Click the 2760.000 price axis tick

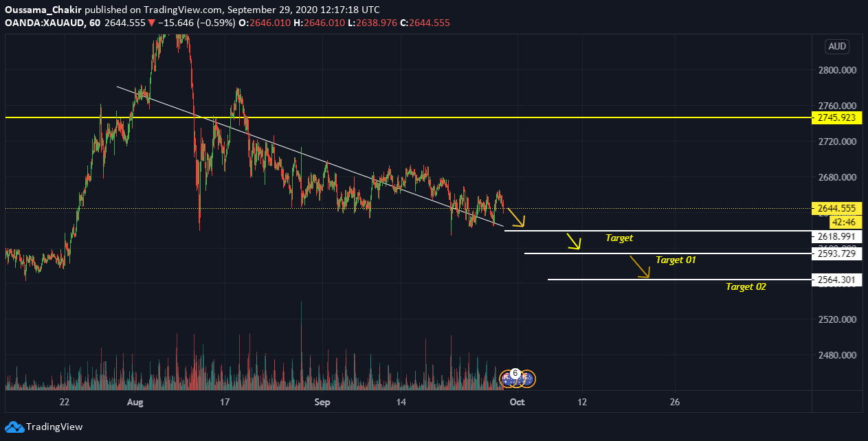836,106
